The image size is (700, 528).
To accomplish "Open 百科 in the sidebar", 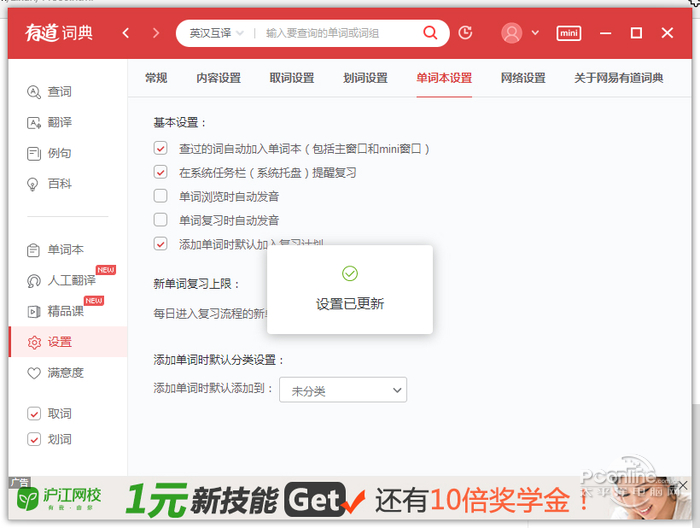I will pos(49,184).
